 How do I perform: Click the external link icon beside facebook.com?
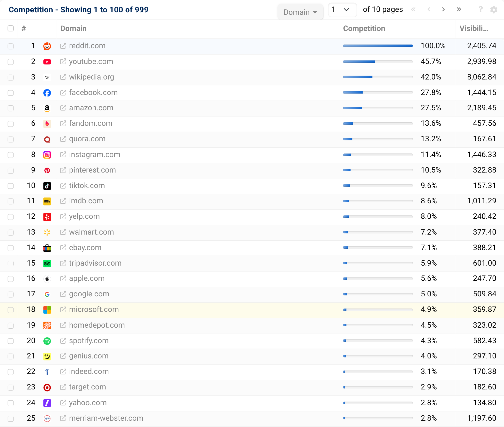(x=63, y=93)
